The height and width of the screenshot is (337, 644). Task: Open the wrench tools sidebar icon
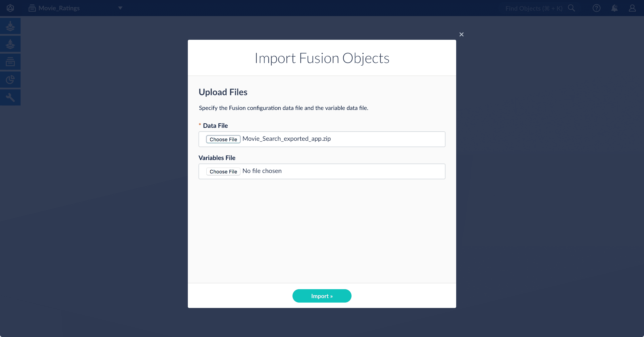pyautogui.click(x=10, y=97)
